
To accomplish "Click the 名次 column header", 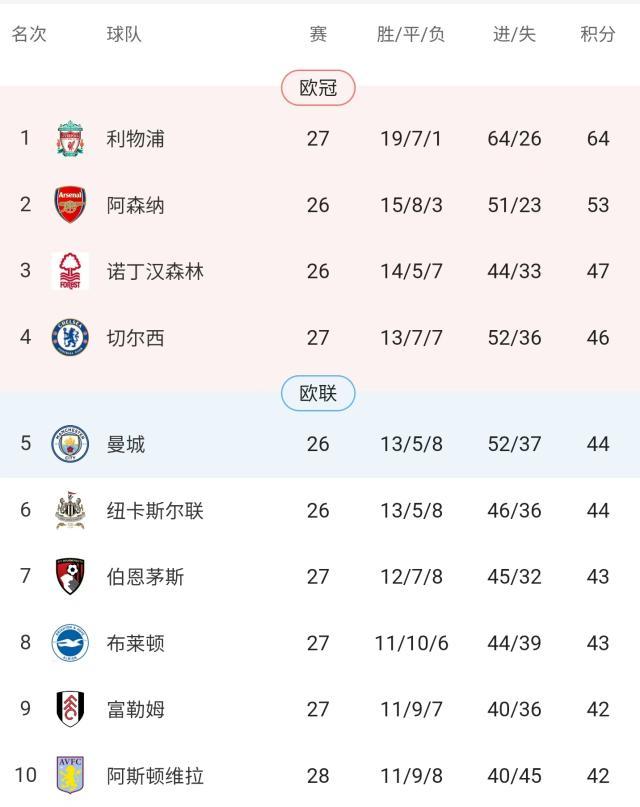I will (x=25, y=31).
